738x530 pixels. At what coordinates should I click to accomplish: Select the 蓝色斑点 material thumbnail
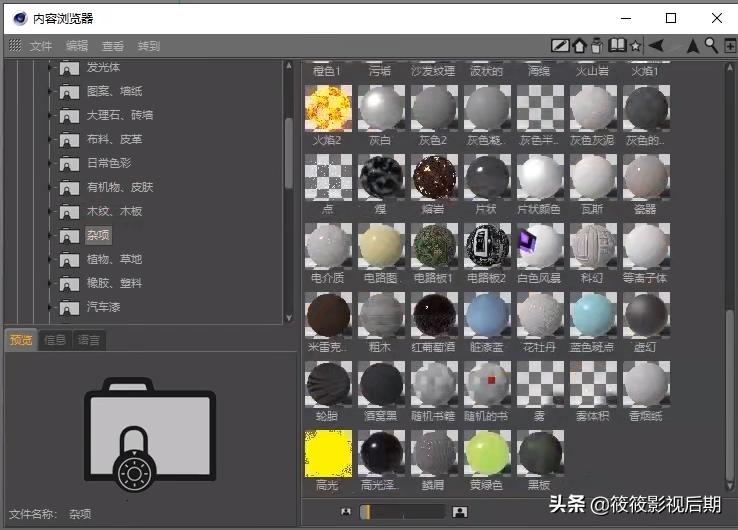[593, 315]
